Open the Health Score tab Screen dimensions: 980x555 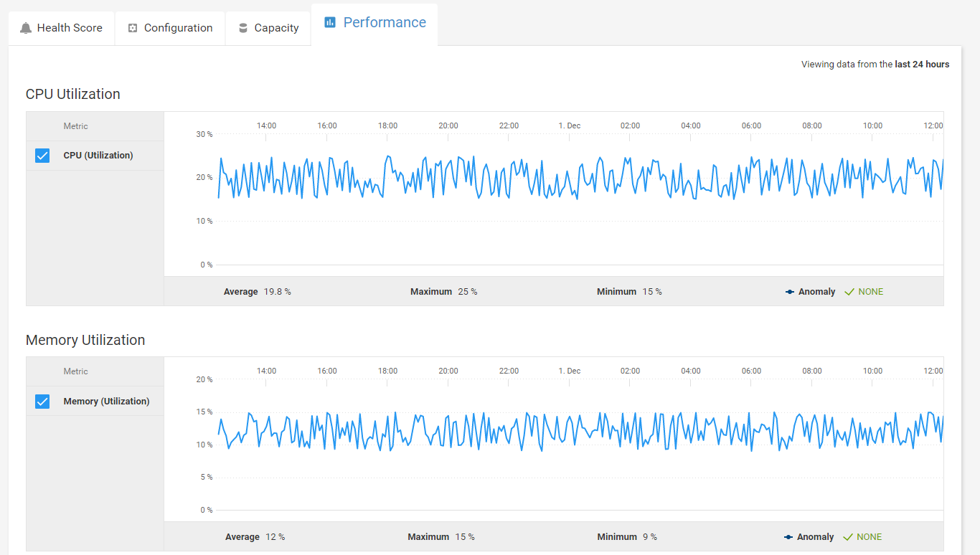coord(70,28)
